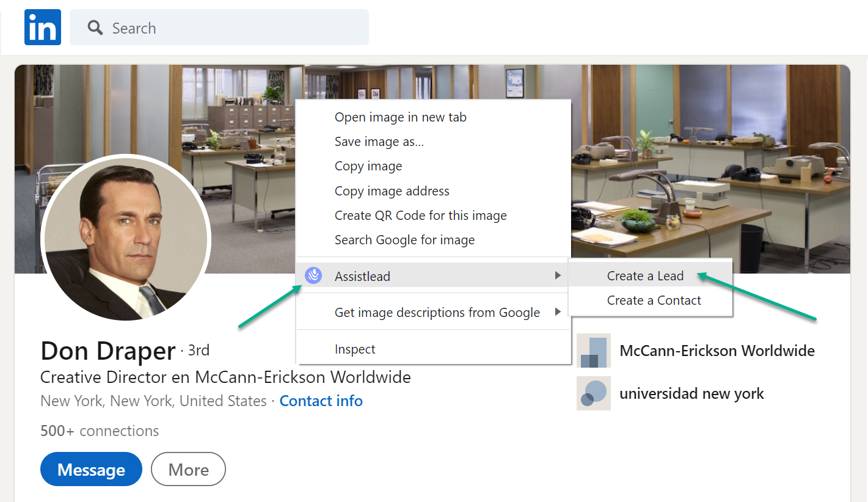Viewport: 868px width, 502px height.
Task: Click the Assistlead extension icon in the menu
Action: coord(313,276)
